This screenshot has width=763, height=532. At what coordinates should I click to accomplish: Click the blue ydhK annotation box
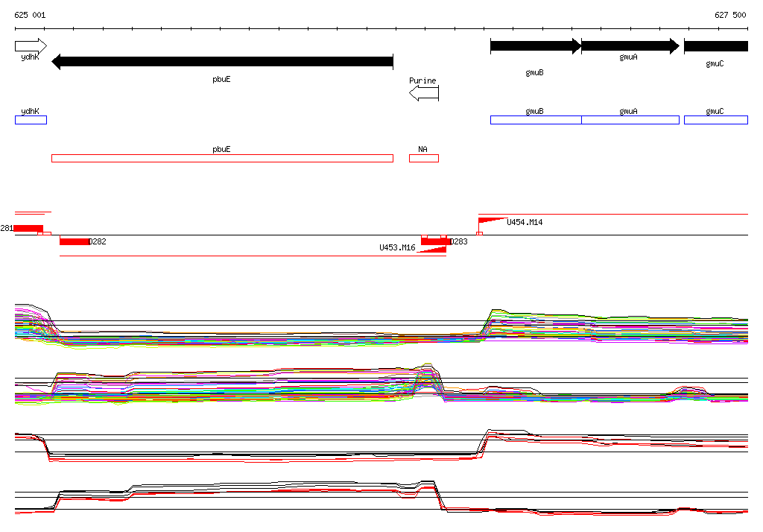pyautogui.click(x=31, y=120)
